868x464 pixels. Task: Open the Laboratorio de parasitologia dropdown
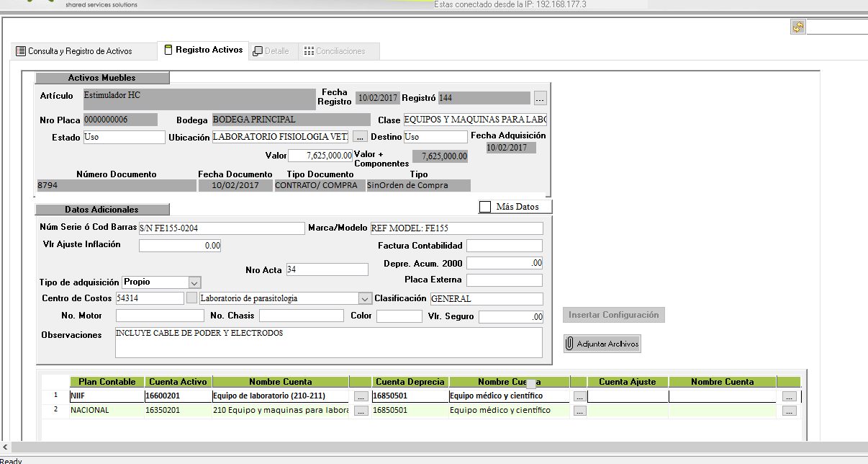click(x=364, y=298)
